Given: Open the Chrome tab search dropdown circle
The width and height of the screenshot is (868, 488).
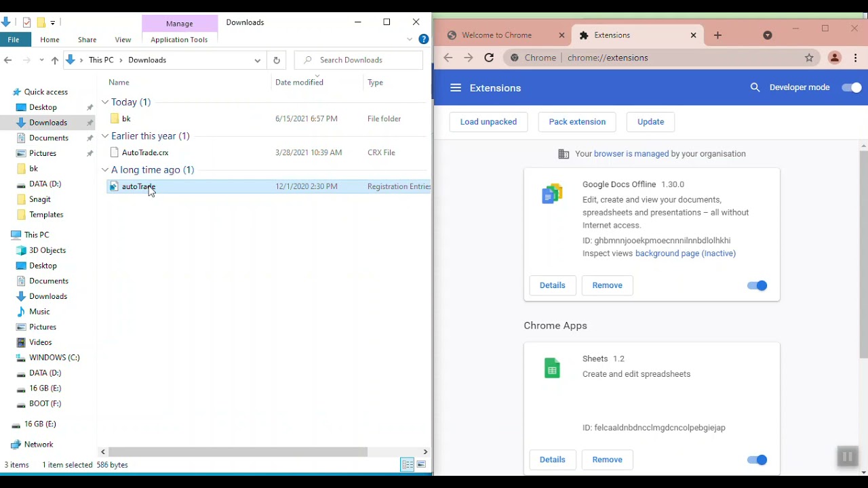Looking at the screenshot, I should (768, 35).
